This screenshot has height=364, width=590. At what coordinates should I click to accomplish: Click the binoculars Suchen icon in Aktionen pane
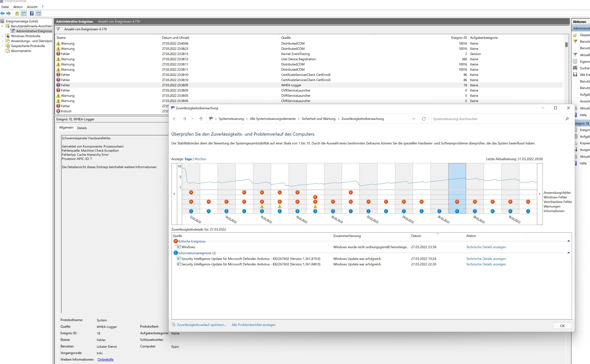point(575,68)
